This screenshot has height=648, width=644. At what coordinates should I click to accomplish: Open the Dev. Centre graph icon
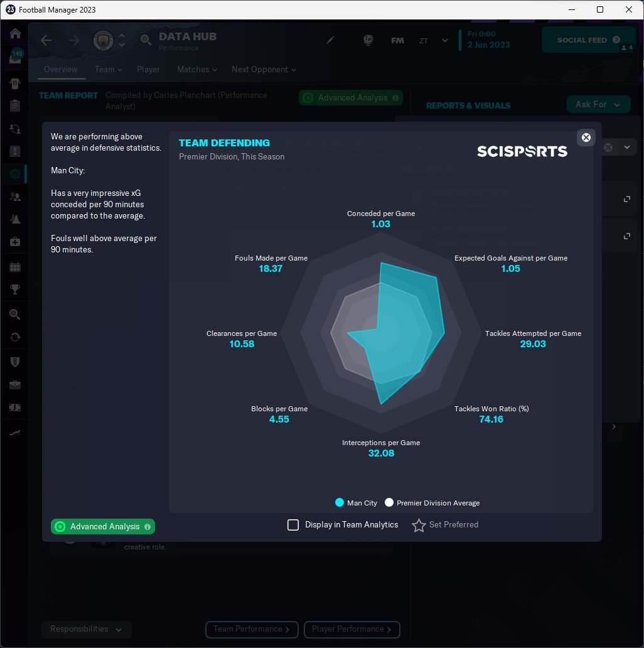15,433
